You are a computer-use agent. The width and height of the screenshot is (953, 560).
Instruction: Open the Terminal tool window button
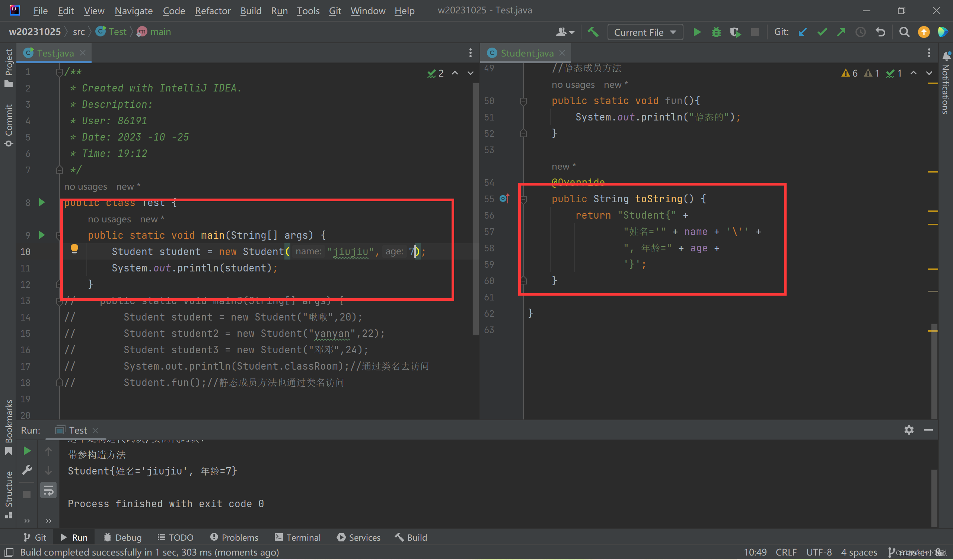point(297,537)
